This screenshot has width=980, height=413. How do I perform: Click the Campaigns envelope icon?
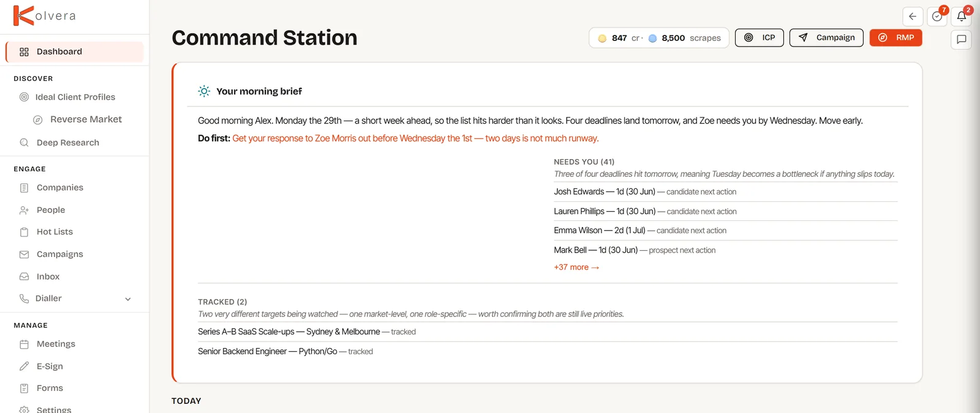24,255
